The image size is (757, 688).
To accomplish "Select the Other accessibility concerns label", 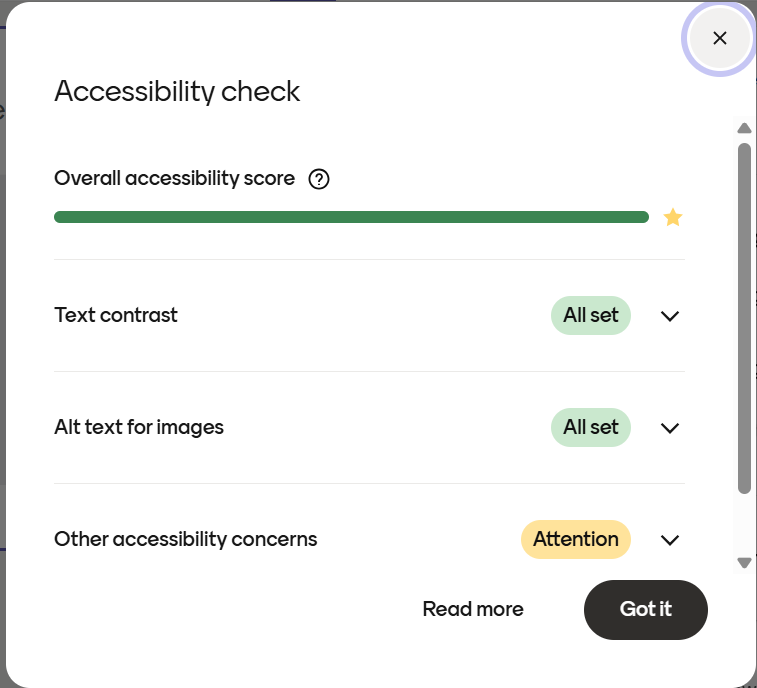I will tap(186, 539).
